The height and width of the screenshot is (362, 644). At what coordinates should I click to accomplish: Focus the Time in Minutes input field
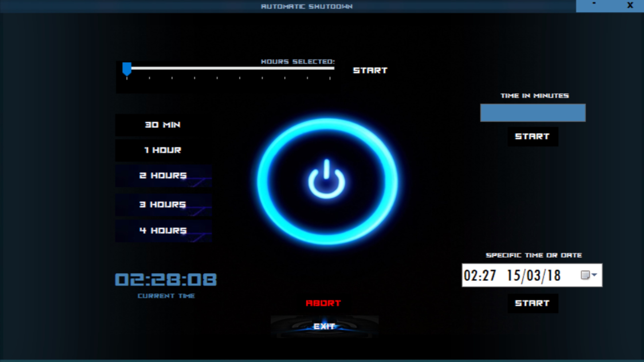533,113
